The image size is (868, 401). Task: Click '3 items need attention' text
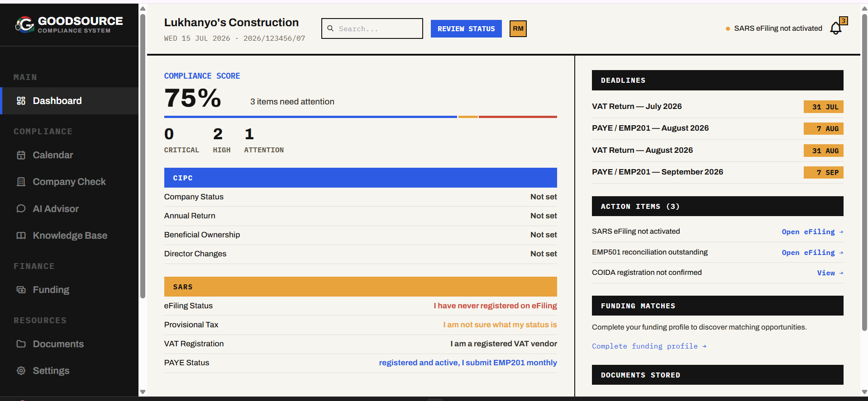click(292, 102)
